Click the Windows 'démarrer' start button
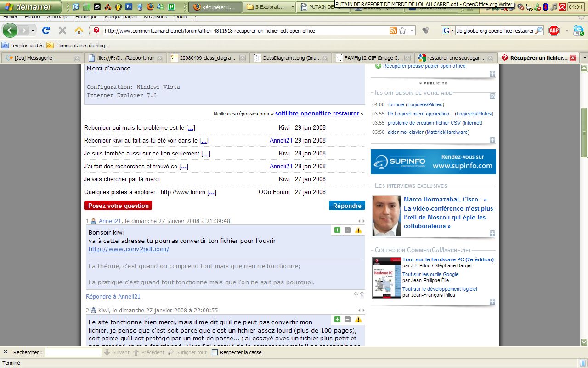Image resolution: width=588 pixels, height=368 pixels. pos(31,7)
